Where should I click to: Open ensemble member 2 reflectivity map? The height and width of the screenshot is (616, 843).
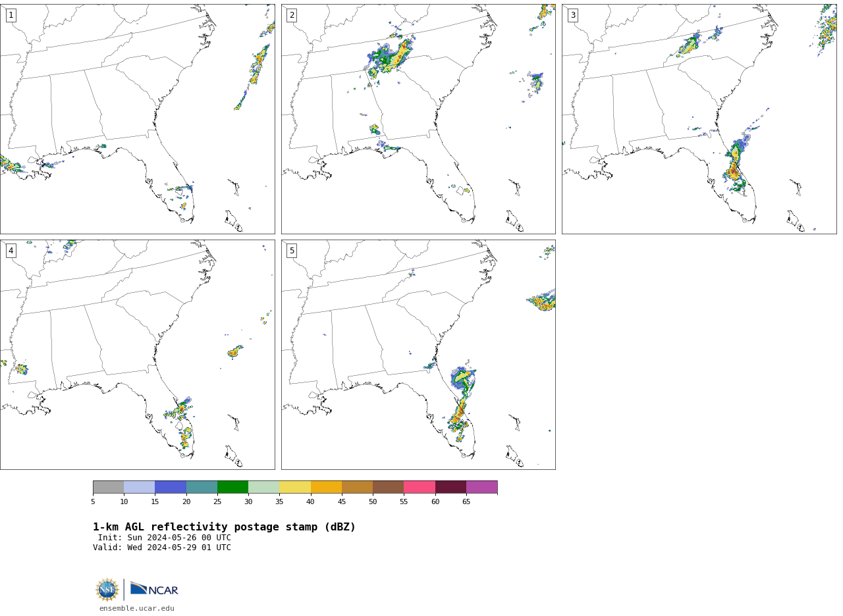tap(418, 119)
